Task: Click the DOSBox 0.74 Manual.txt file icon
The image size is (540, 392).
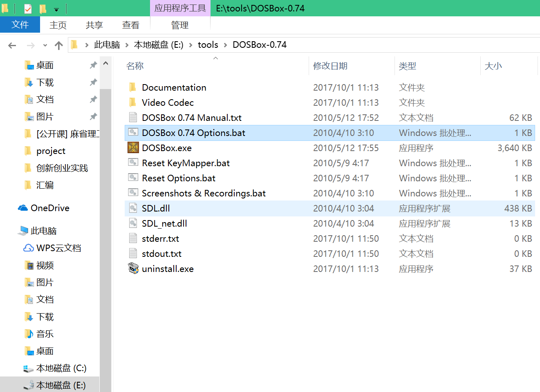Action: click(133, 118)
